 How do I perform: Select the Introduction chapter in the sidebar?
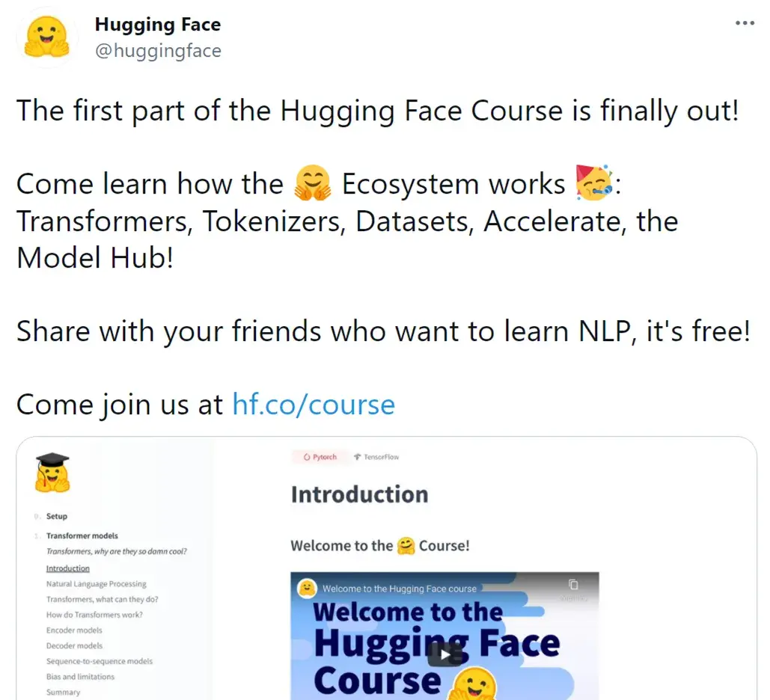tap(68, 568)
